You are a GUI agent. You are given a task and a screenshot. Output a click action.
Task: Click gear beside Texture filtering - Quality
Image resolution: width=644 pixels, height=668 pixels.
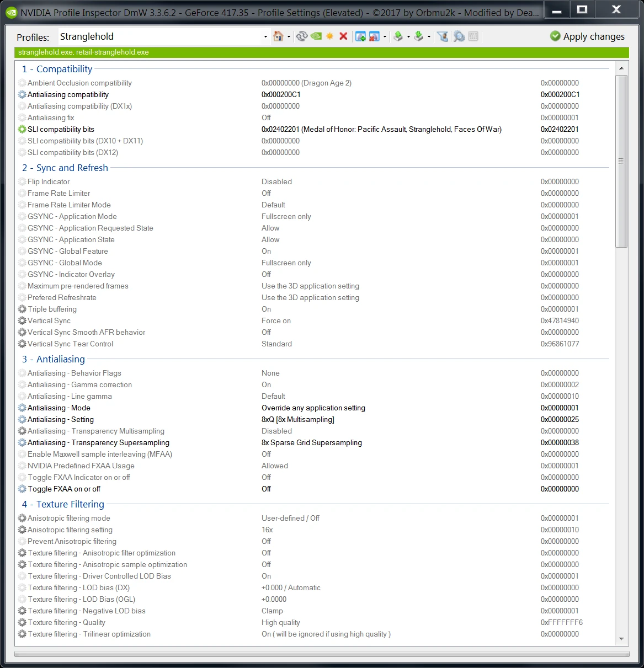pyautogui.click(x=22, y=622)
